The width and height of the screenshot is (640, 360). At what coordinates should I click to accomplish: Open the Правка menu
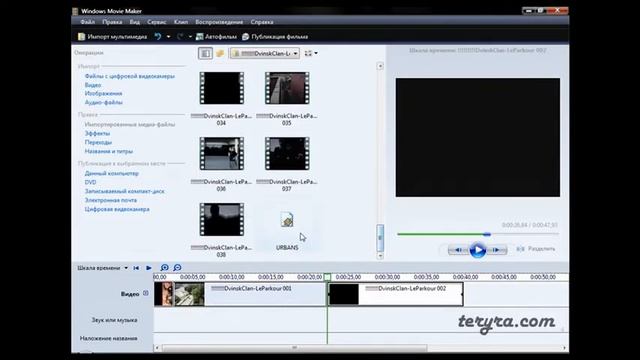pos(112,22)
